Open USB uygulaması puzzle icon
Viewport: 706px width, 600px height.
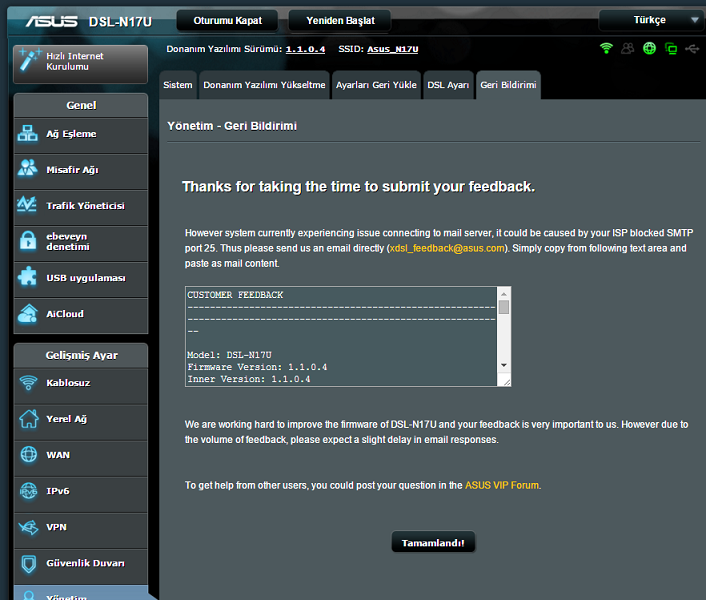click(27, 276)
